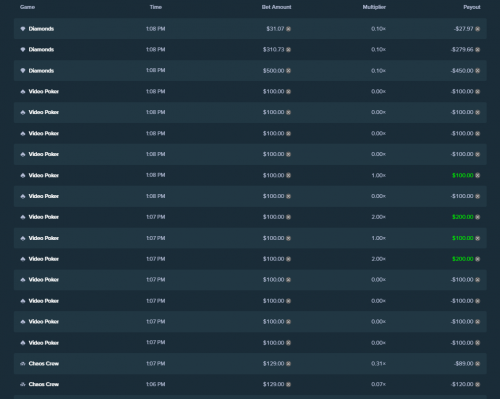
Task: Click the spade icon on the first Video Poker row
Action: (x=23, y=92)
